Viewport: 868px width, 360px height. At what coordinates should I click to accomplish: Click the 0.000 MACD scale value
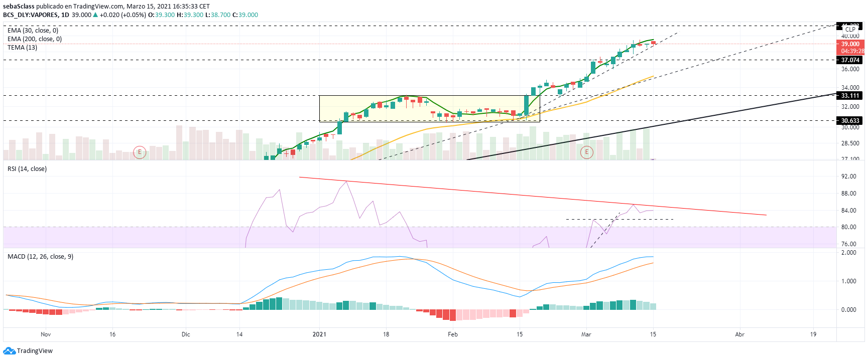[x=848, y=310]
